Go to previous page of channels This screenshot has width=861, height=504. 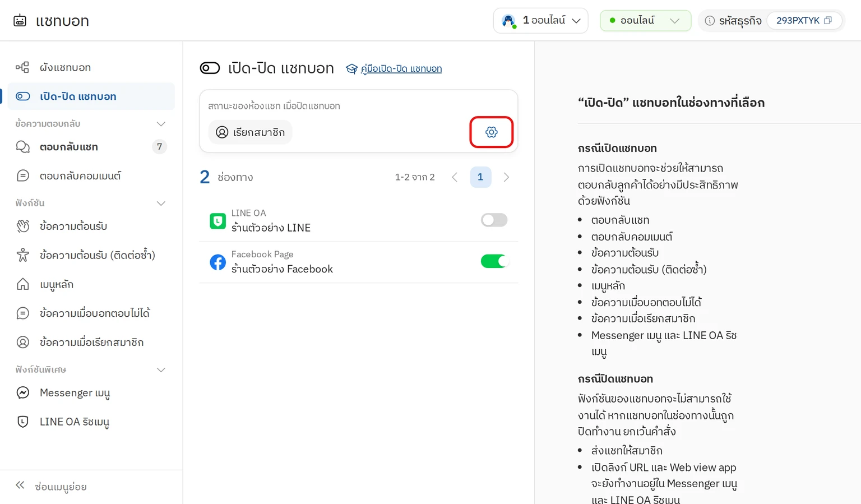(x=455, y=177)
